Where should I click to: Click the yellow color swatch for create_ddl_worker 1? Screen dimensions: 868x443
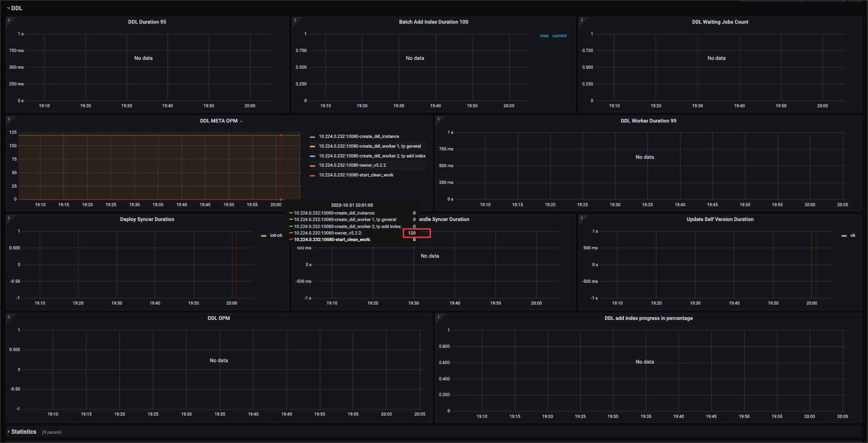pyautogui.click(x=312, y=146)
